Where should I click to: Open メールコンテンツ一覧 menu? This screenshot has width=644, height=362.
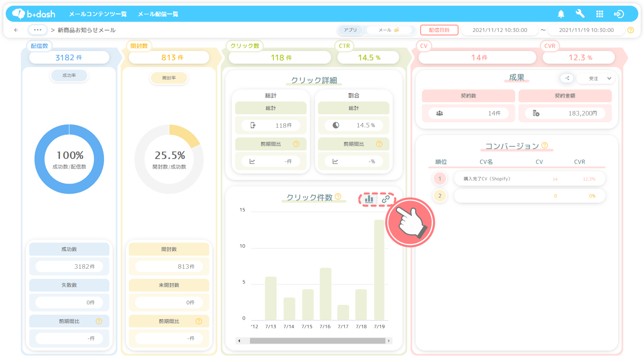click(x=98, y=14)
